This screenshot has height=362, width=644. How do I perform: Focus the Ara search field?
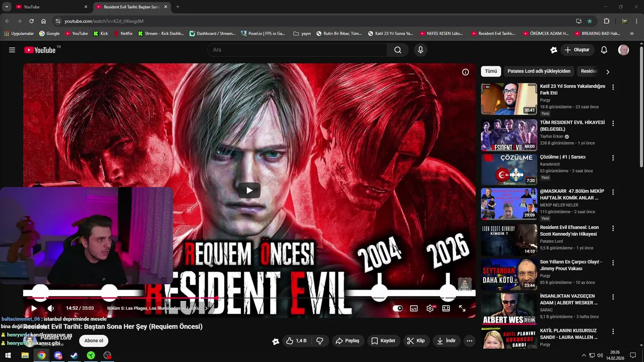click(x=297, y=50)
